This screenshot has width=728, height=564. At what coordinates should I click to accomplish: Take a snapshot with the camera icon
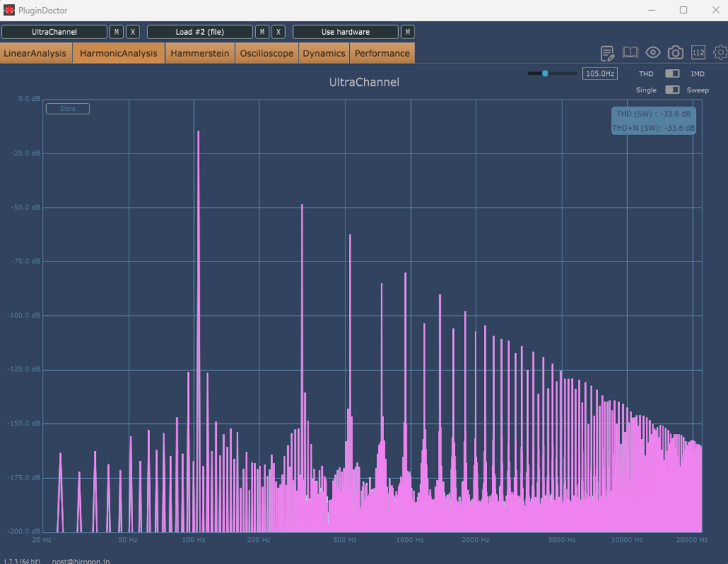click(675, 53)
